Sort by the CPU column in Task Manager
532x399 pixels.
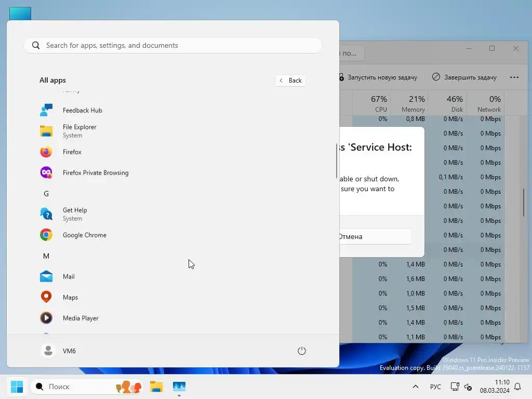[x=372, y=103]
